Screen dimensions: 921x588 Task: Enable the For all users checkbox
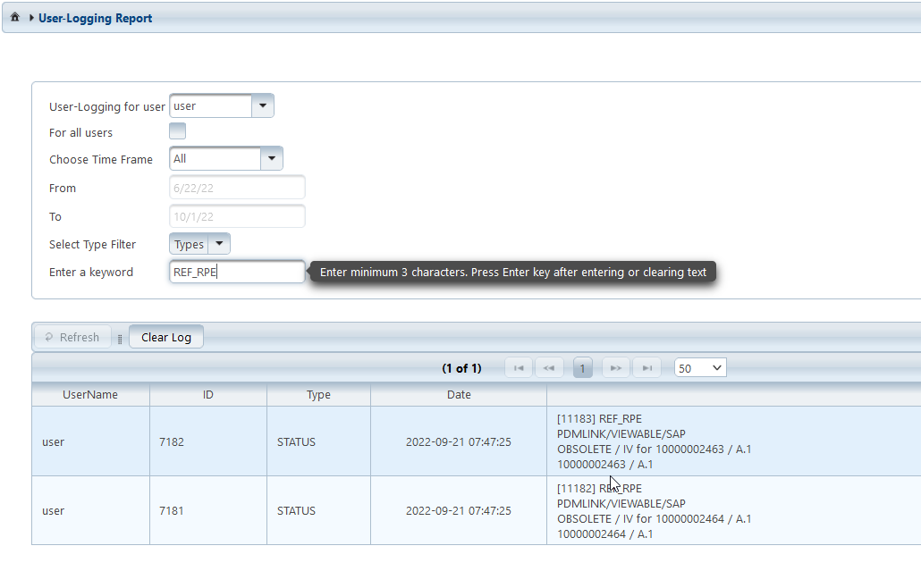(178, 132)
